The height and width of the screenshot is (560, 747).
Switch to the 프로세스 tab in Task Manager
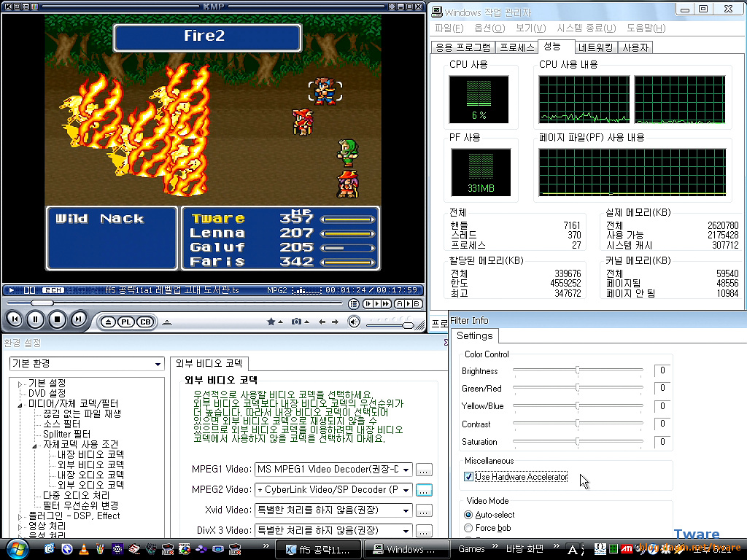point(517,47)
